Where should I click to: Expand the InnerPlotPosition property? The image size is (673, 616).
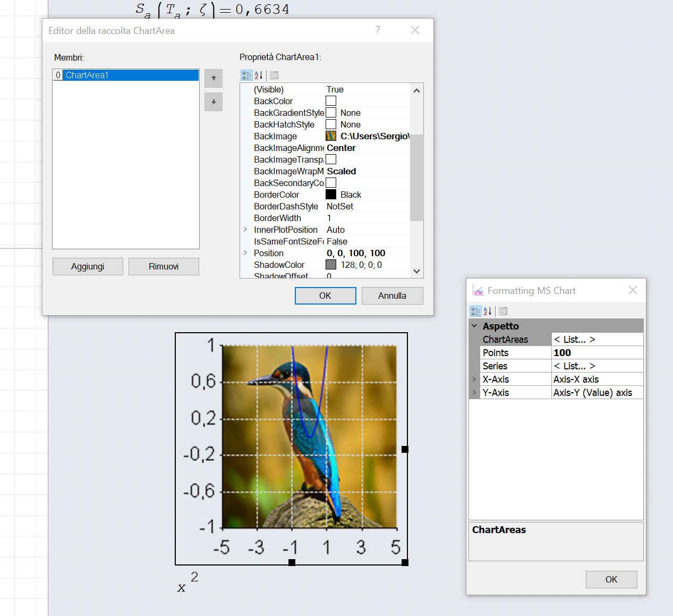(x=245, y=230)
